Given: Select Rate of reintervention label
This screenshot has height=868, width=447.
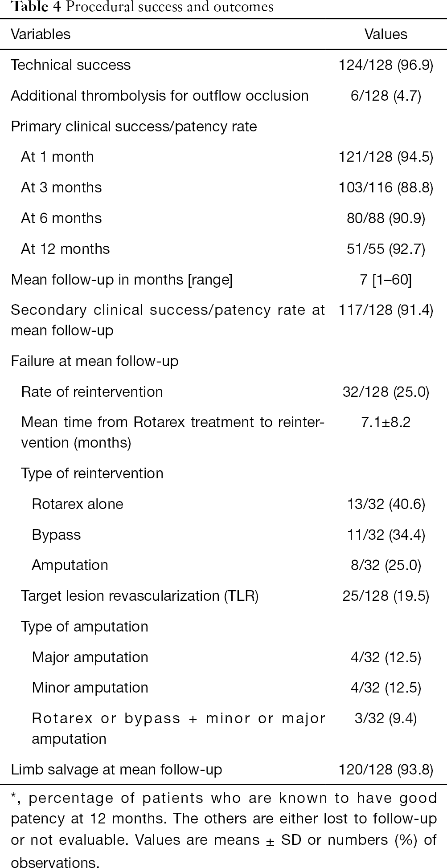Looking at the screenshot, I should point(92,392).
